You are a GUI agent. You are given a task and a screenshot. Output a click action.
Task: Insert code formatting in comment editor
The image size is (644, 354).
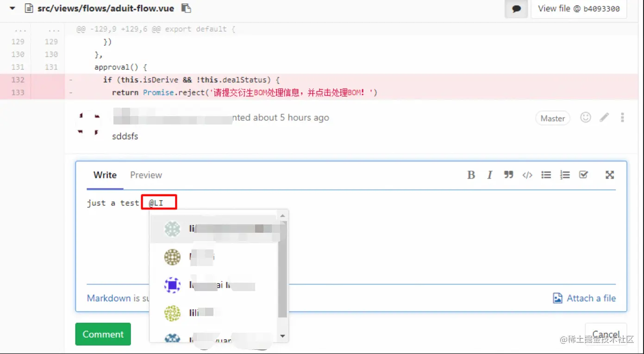click(527, 175)
